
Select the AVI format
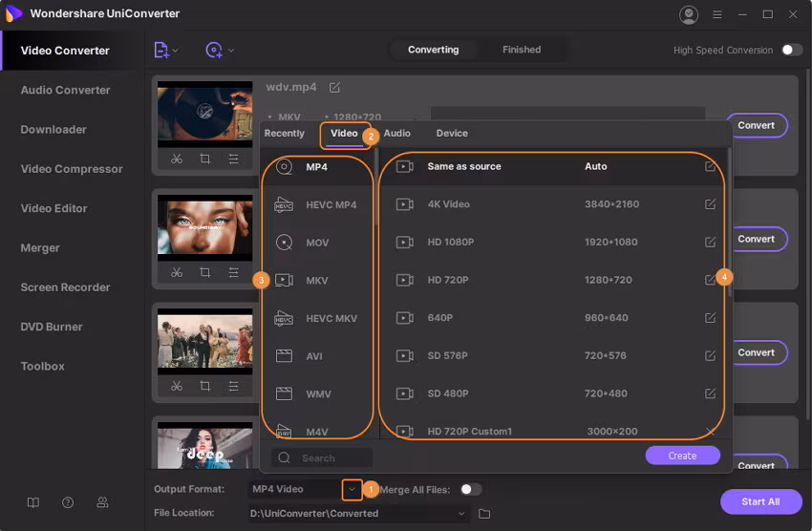click(317, 356)
